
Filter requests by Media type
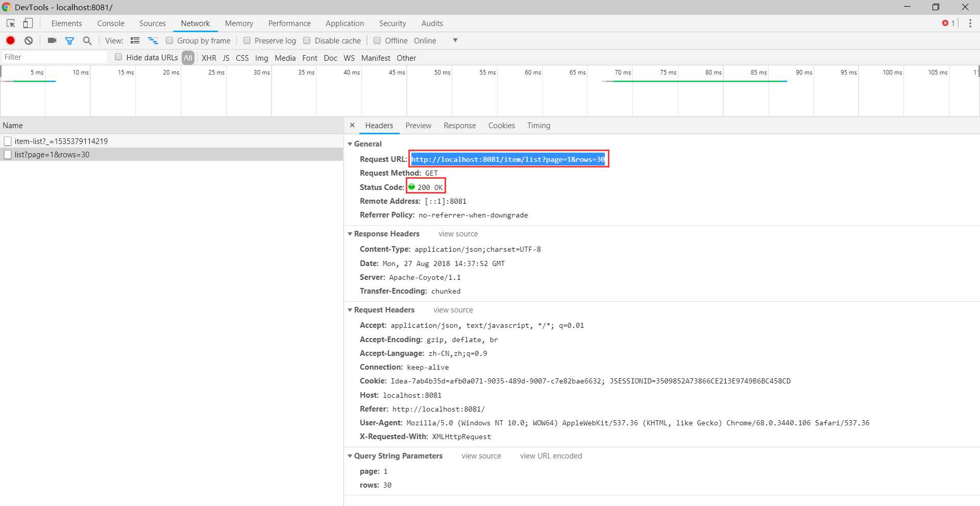pos(285,58)
